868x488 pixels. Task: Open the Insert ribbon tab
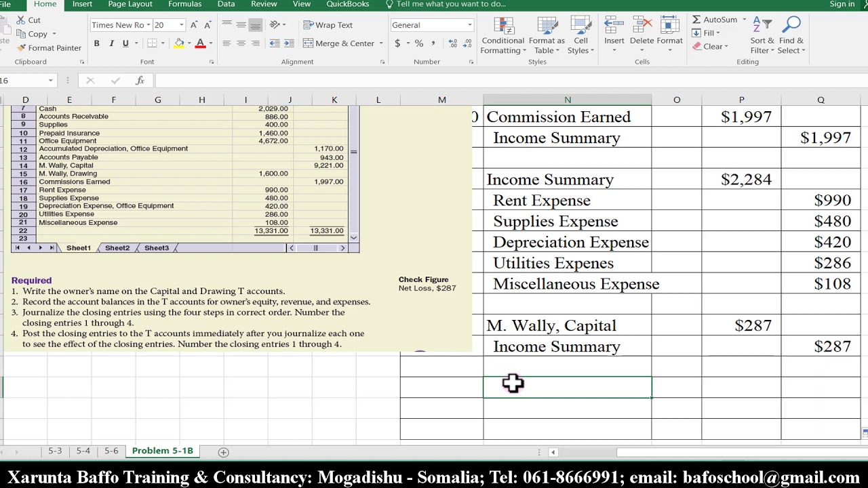(x=82, y=4)
